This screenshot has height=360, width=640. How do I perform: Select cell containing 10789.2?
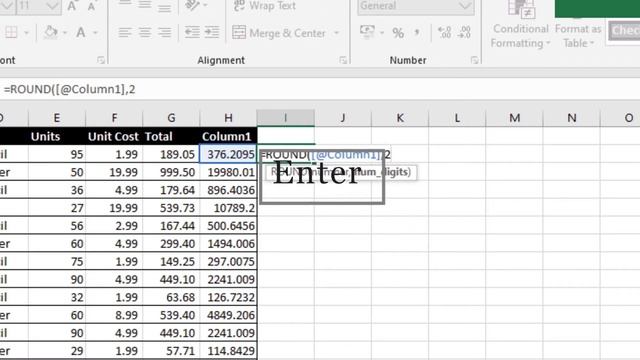pos(228,208)
